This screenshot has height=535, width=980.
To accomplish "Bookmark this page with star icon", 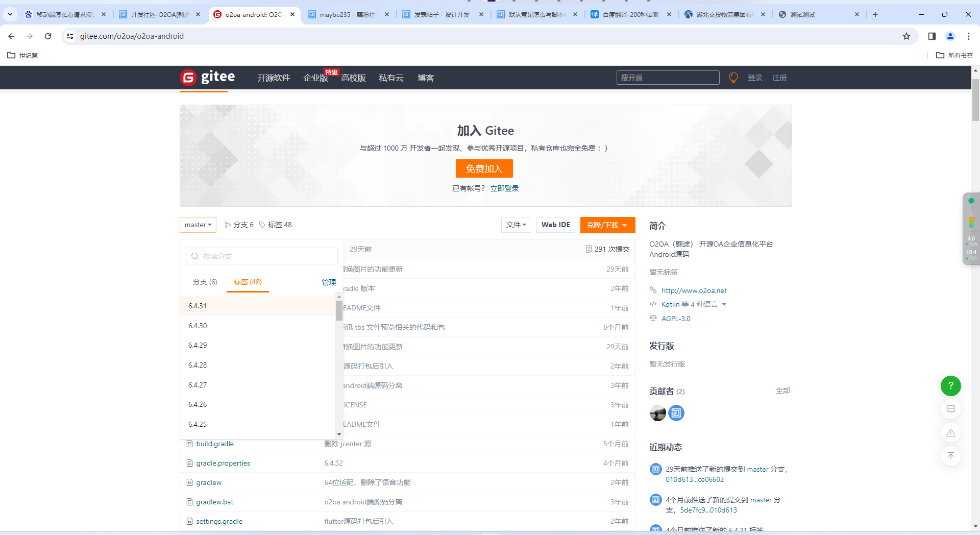I will [906, 36].
